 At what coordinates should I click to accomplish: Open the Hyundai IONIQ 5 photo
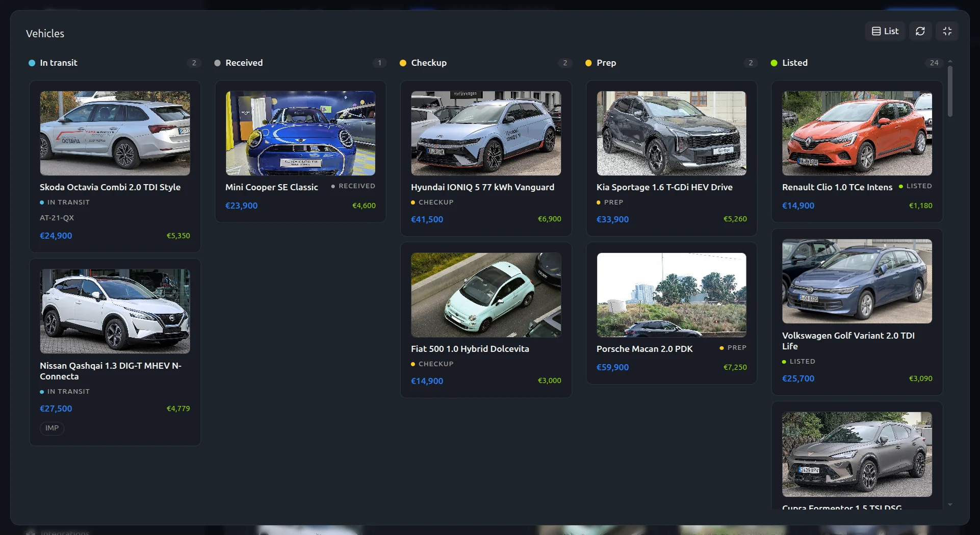pos(486,133)
